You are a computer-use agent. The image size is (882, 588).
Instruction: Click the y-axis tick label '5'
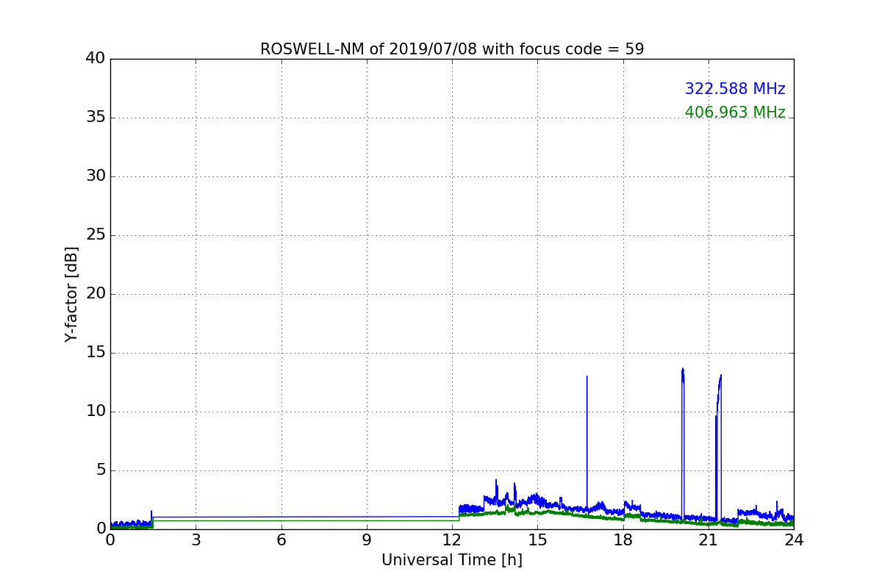click(x=101, y=470)
